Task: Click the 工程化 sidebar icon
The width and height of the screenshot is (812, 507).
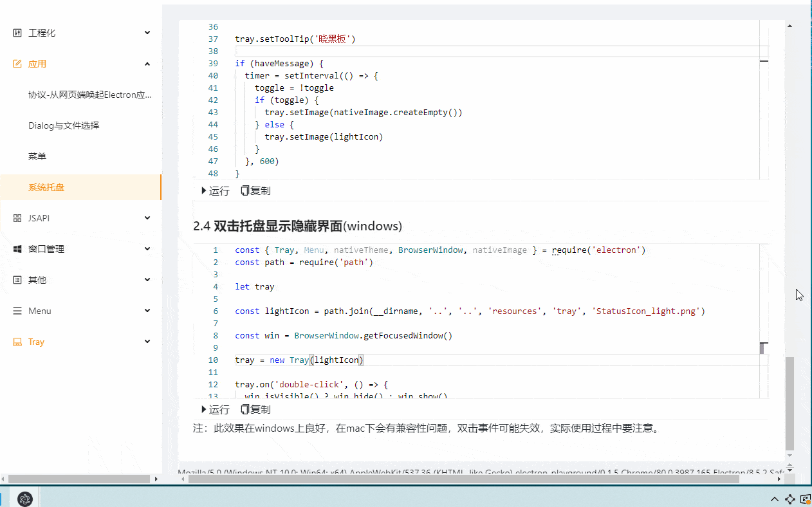Action: click(x=17, y=33)
